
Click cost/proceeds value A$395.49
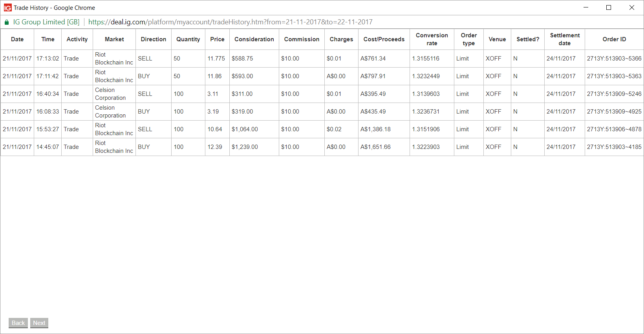click(x=373, y=94)
